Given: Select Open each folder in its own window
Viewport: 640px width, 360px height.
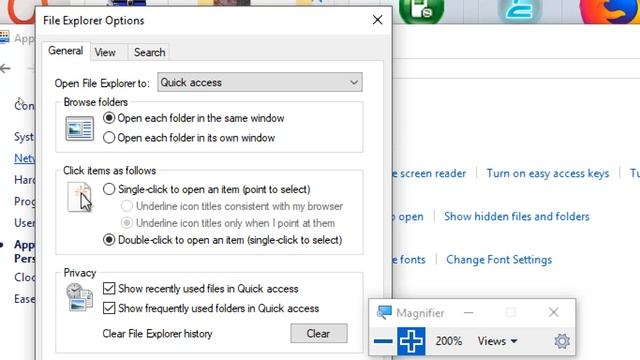Looking at the screenshot, I should coord(189,138).
